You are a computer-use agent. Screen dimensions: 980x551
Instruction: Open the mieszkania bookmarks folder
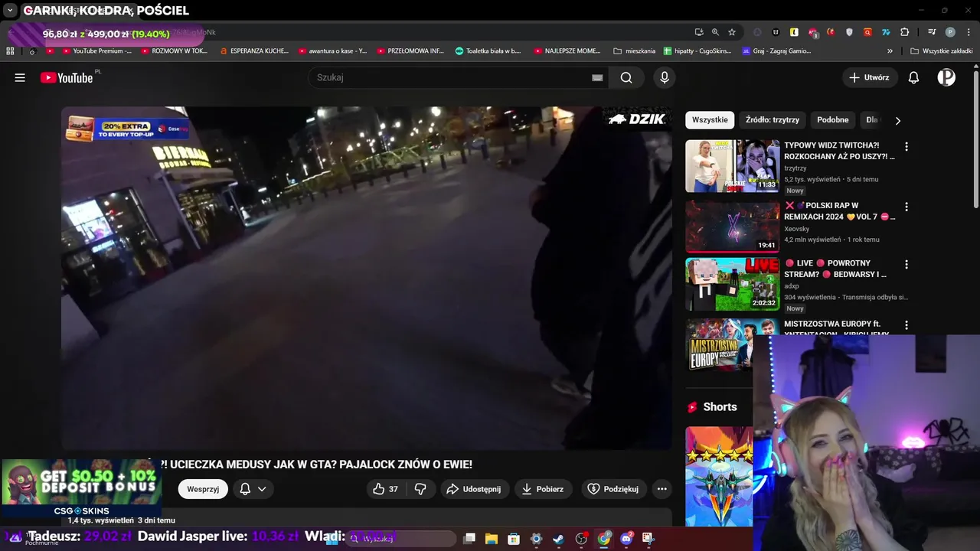click(635, 51)
